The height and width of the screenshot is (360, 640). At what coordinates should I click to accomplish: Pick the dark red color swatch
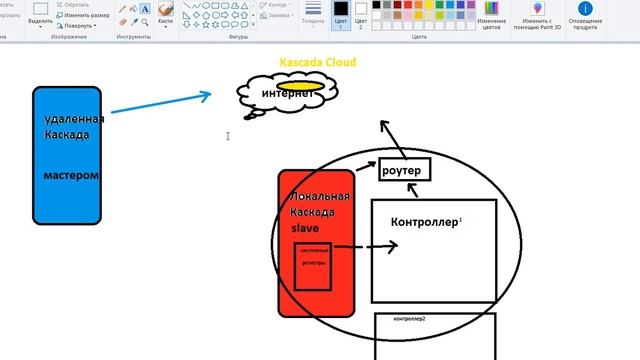click(397, 5)
